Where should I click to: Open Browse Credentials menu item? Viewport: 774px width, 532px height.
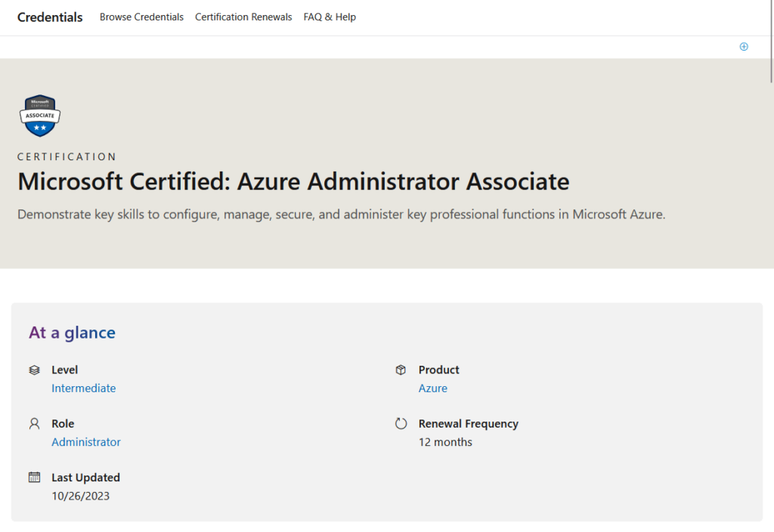(x=141, y=17)
